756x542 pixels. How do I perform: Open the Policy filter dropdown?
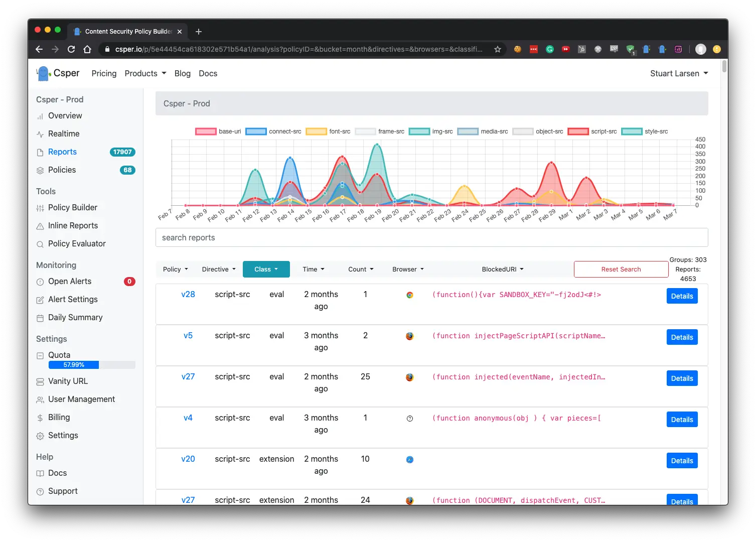[176, 269]
